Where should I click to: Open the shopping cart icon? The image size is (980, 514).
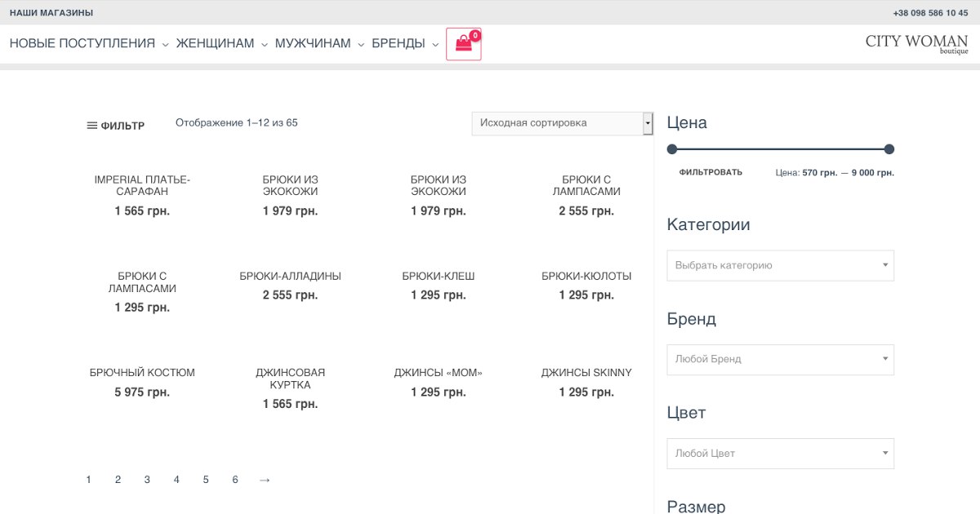click(464, 44)
